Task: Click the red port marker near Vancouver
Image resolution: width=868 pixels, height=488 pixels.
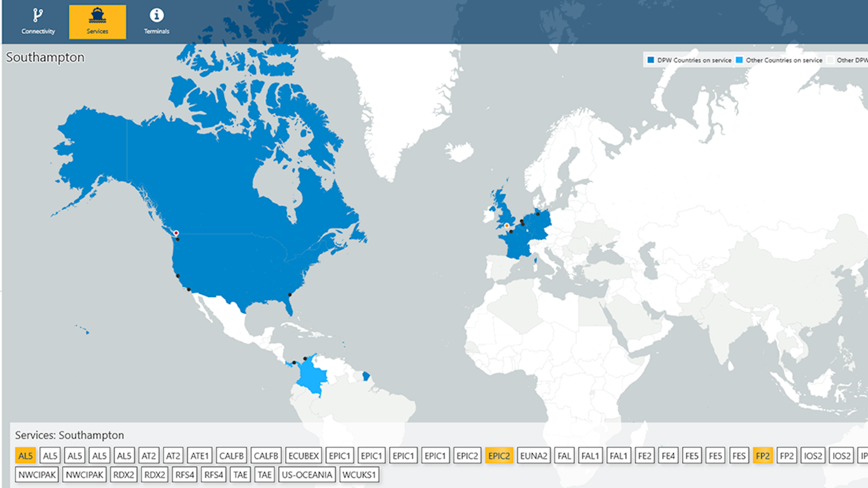Action: coord(176,233)
